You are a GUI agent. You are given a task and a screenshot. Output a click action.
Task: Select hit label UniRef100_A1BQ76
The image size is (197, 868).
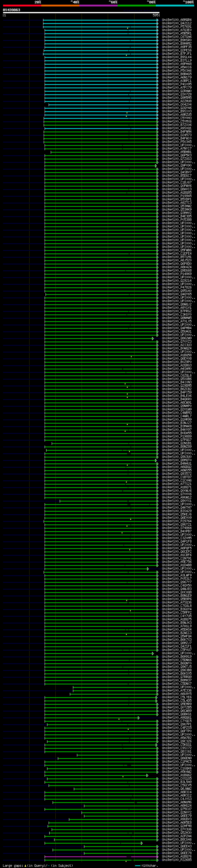click(x=176, y=857)
